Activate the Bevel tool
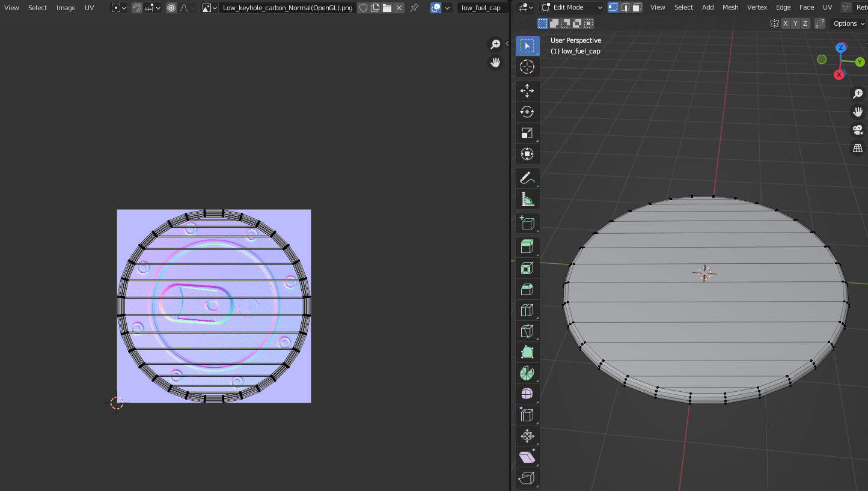The image size is (868, 491). (x=527, y=289)
